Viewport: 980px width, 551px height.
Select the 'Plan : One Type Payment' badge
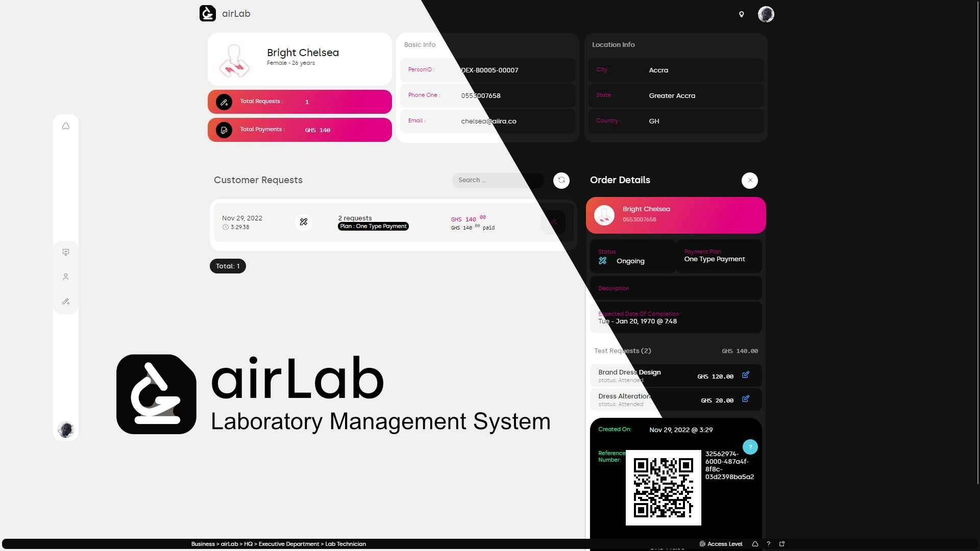[373, 227]
